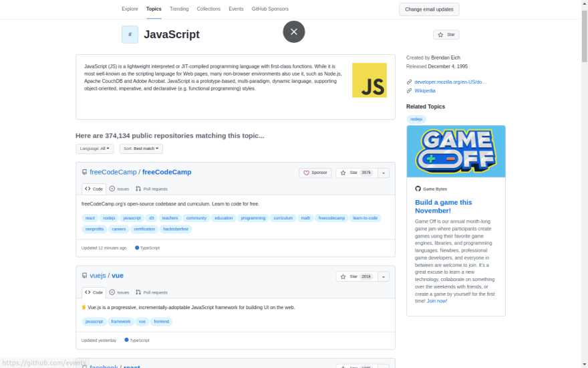
Task: Star the JavaScript topic
Action: [x=446, y=35]
